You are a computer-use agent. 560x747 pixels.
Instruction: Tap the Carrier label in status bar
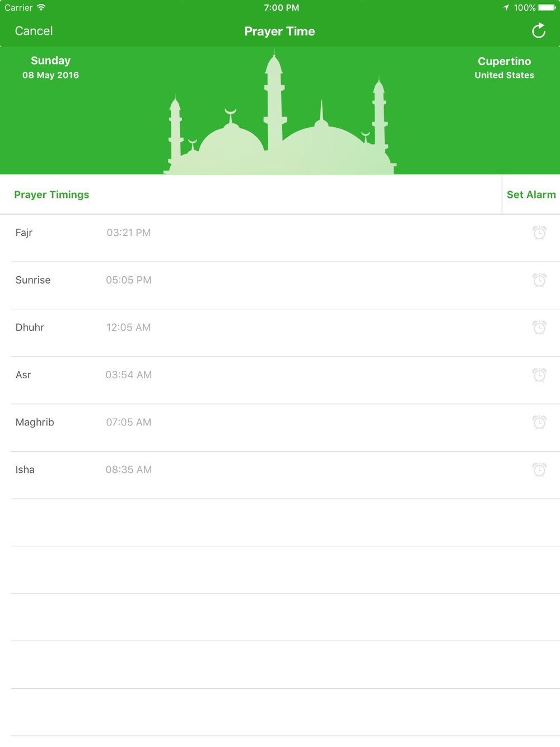click(18, 8)
